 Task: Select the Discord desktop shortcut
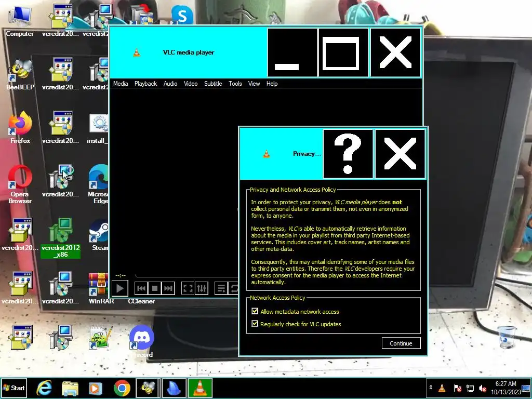coord(142,341)
